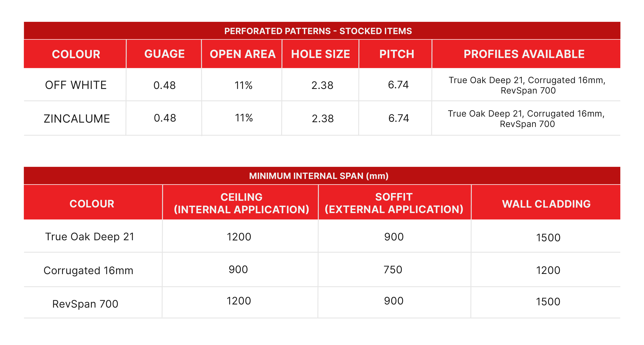Select the ZINCALUME colour cell
Viewport: 644px width, 345px height.
coord(77,119)
